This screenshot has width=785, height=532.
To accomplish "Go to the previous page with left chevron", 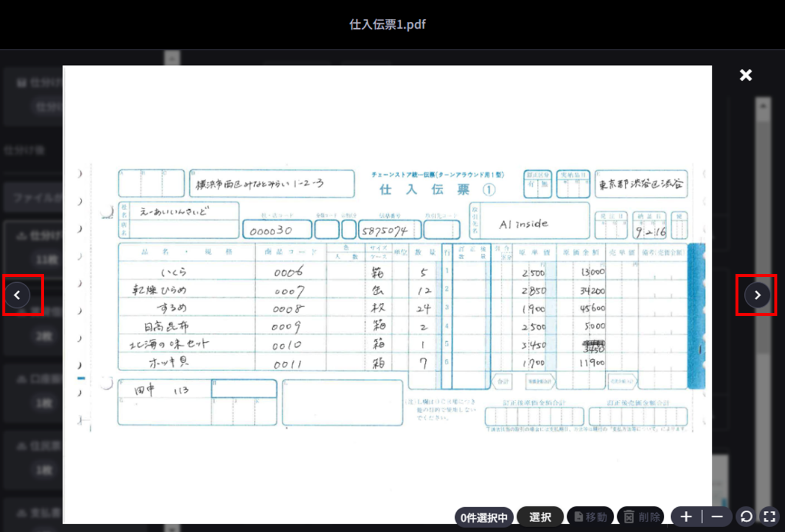I will pos(17,295).
